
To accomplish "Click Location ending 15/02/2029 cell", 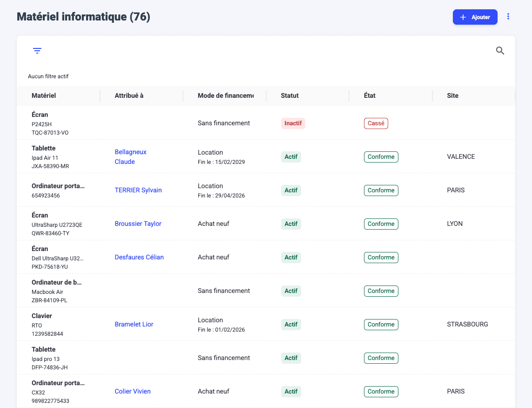I will pos(221,157).
